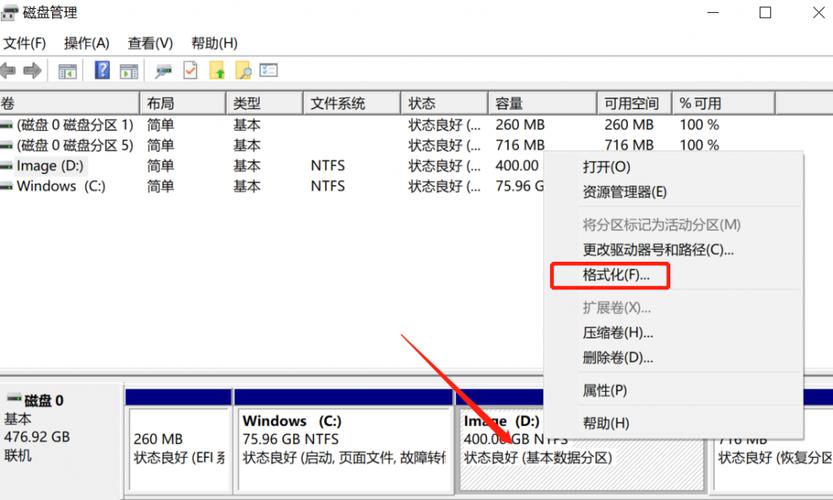Sort by the 文件系统 column header

click(352, 103)
